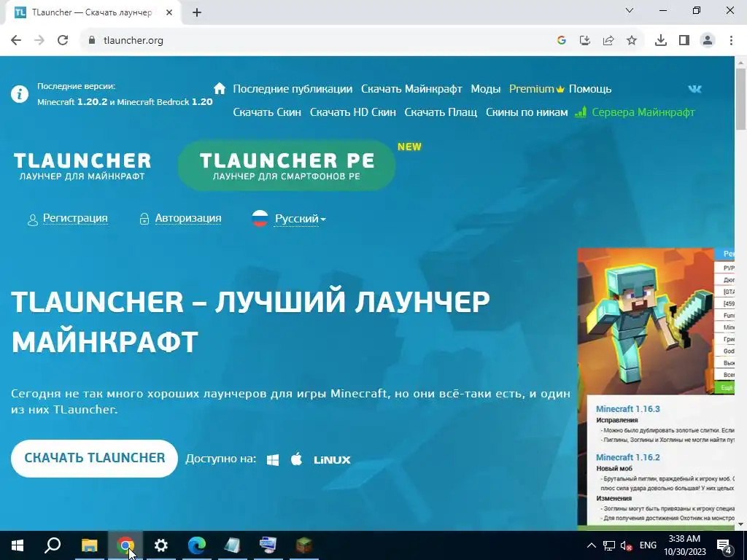The height and width of the screenshot is (560, 747).
Task: Open Settings gear in taskbar
Action: coord(161,545)
